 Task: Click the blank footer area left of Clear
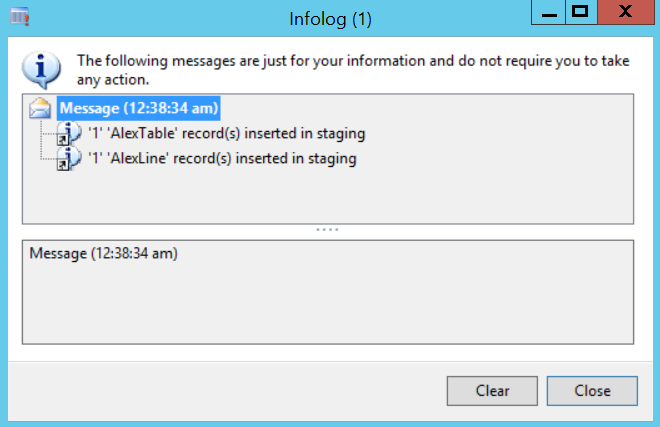pos(220,390)
